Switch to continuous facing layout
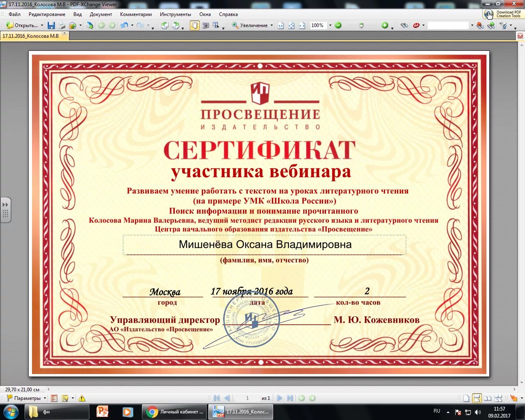 498,398
